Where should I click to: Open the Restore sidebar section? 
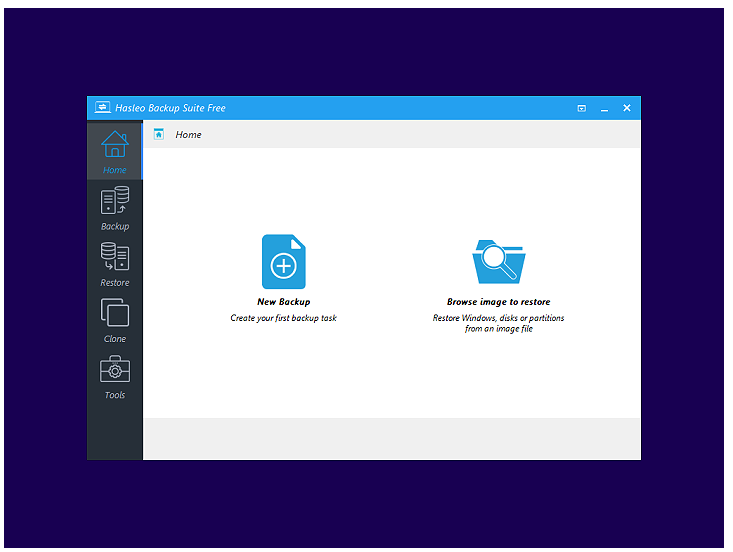(115, 264)
